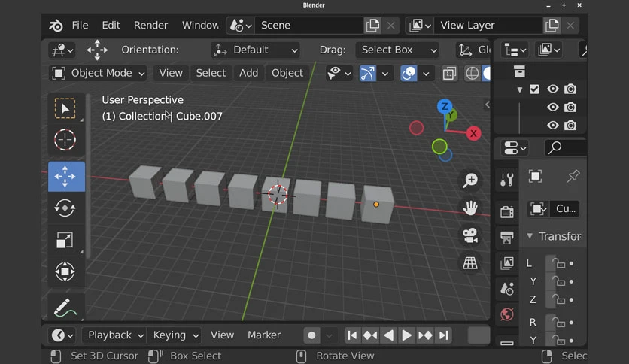
Task: Select the 3D Cursor tool
Action: pyautogui.click(x=65, y=140)
